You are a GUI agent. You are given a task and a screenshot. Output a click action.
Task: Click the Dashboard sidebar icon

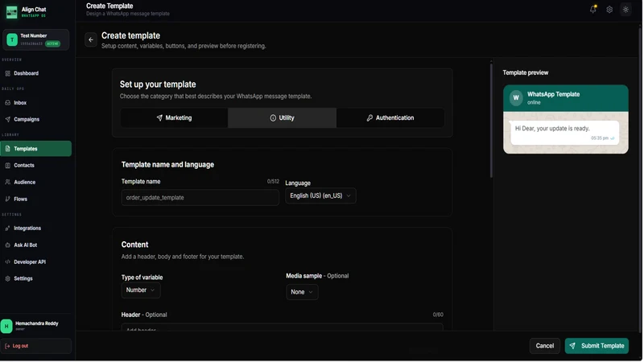pos(8,73)
